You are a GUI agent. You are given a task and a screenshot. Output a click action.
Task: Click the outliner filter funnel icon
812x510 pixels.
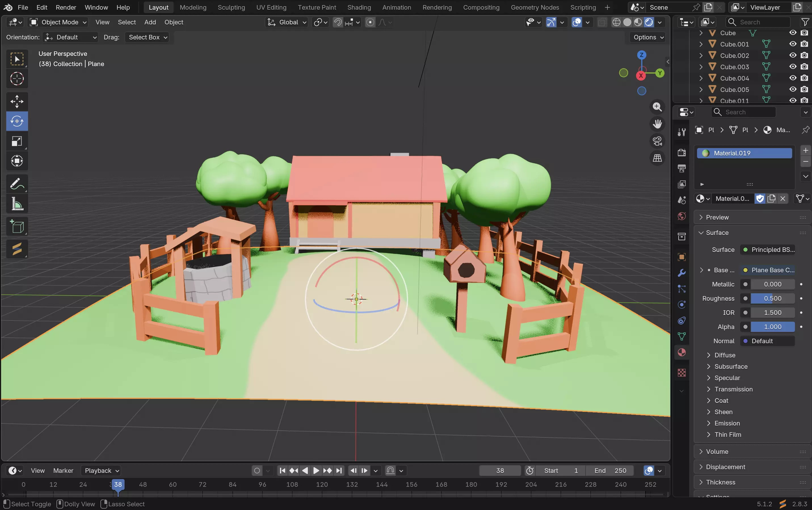(805, 22)
